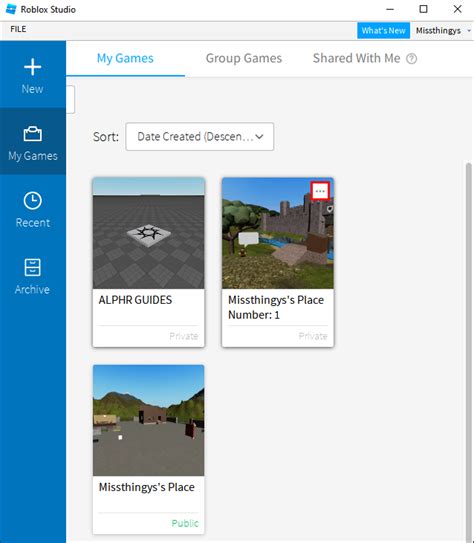Open the Recent clock icon
Screen dimensions: 474x543
33,201
